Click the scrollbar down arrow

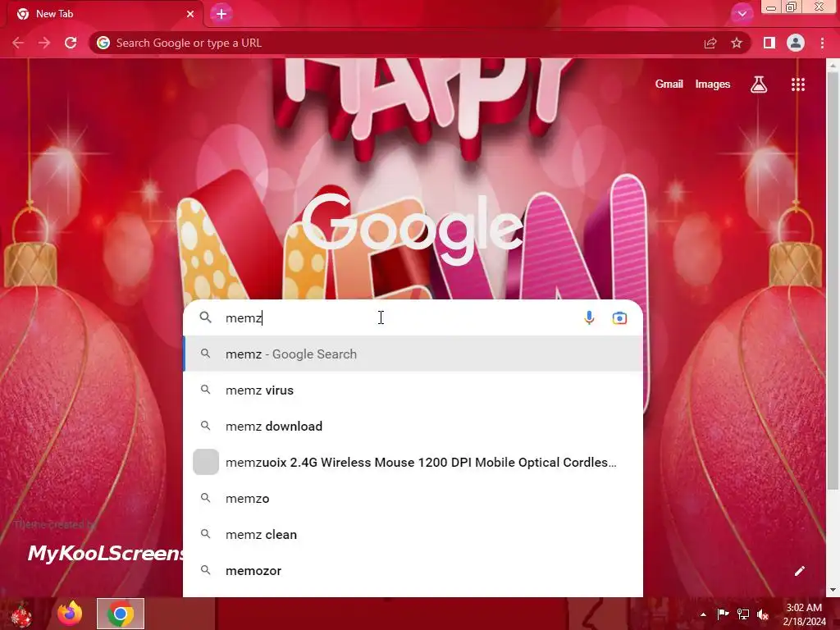[x=833, y=590]
